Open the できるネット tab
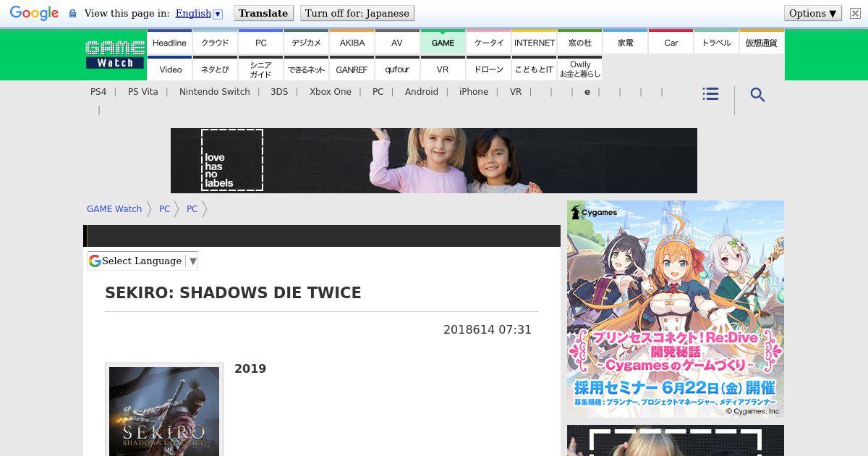 306,68
